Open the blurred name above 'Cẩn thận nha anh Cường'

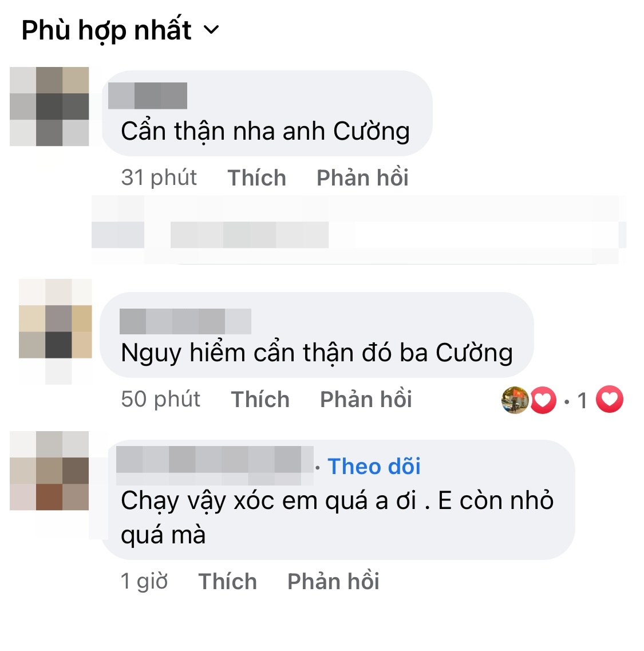tap(147, 96)
